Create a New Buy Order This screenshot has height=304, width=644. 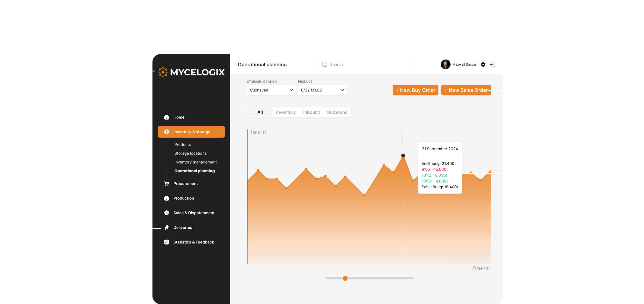pyautogui.click(x=415, y=90)
